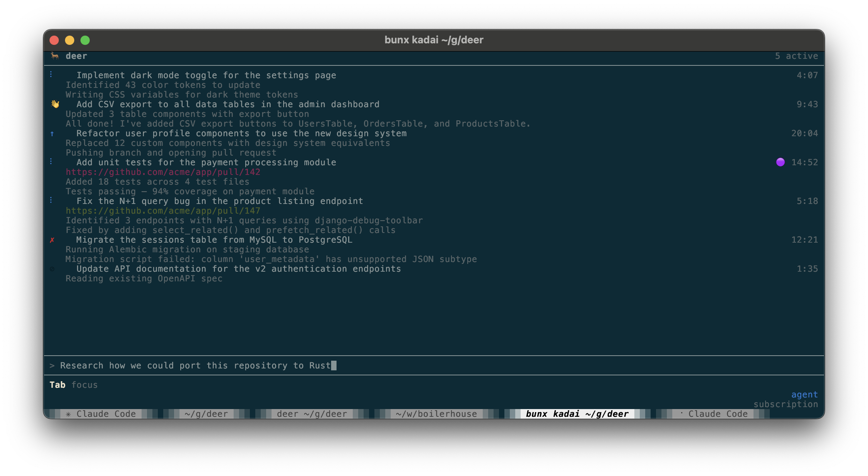
Task: Select the deer ~/g/deer tab
Action: pos(312,414)
